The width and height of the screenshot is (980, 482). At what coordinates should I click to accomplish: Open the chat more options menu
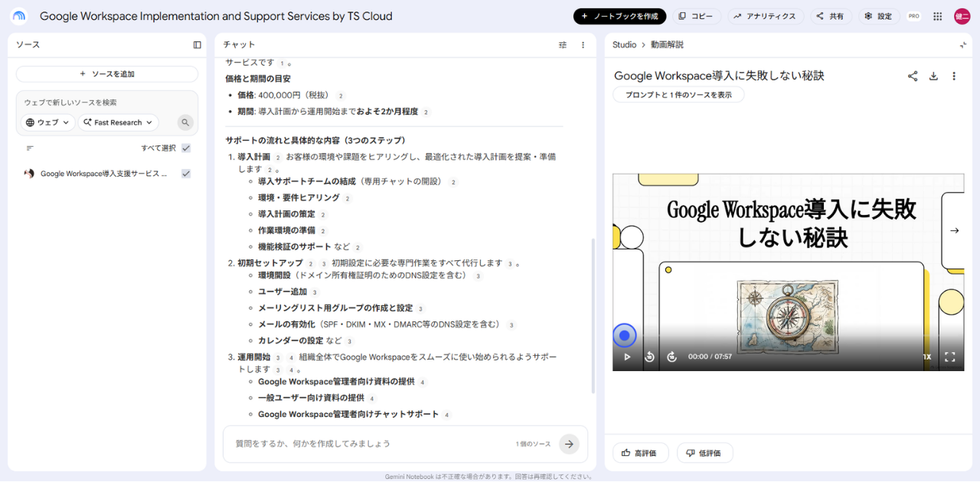click(583, 45)
